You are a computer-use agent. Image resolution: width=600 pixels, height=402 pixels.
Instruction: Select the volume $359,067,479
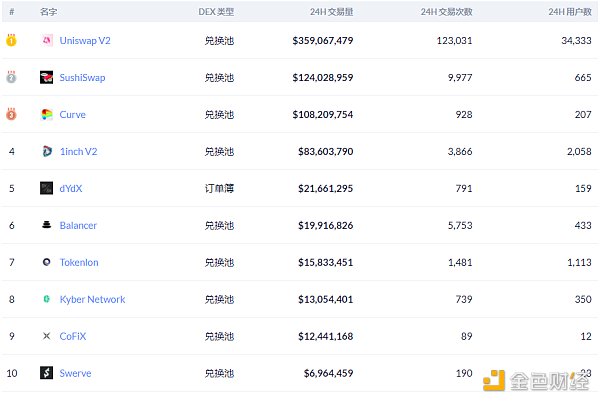[323, 41]
